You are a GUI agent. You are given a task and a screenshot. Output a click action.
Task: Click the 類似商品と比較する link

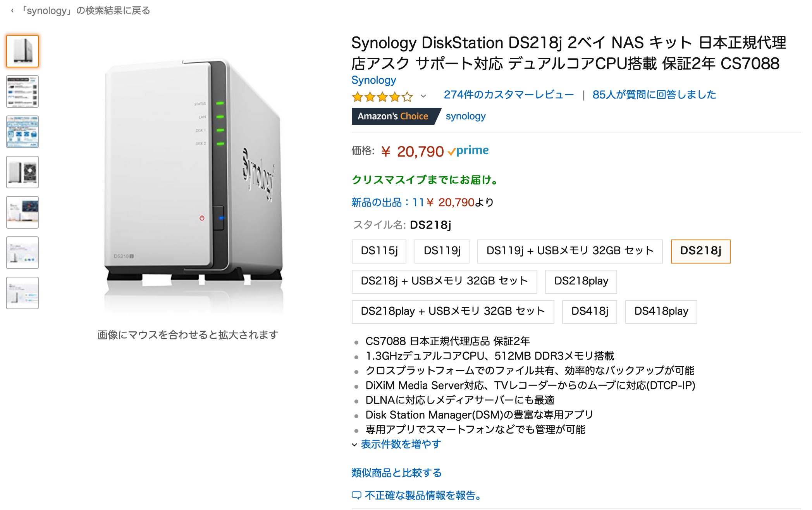point(396,473)
